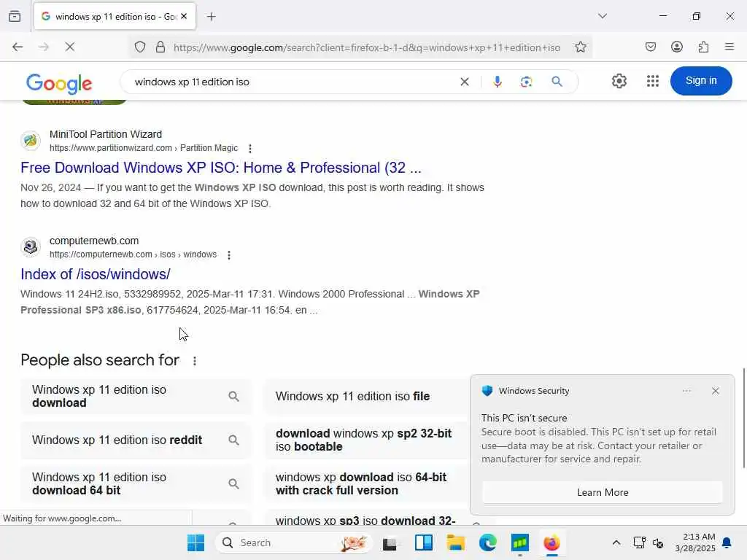Stop loading the page
The image size is (747, 560).
click(x=69, y=47)
